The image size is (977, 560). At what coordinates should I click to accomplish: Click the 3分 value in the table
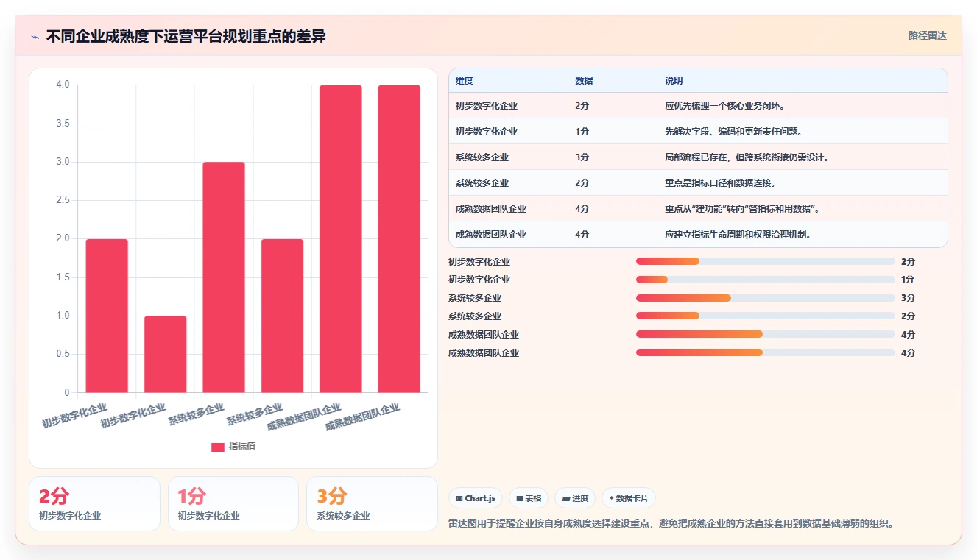point(582,157)
